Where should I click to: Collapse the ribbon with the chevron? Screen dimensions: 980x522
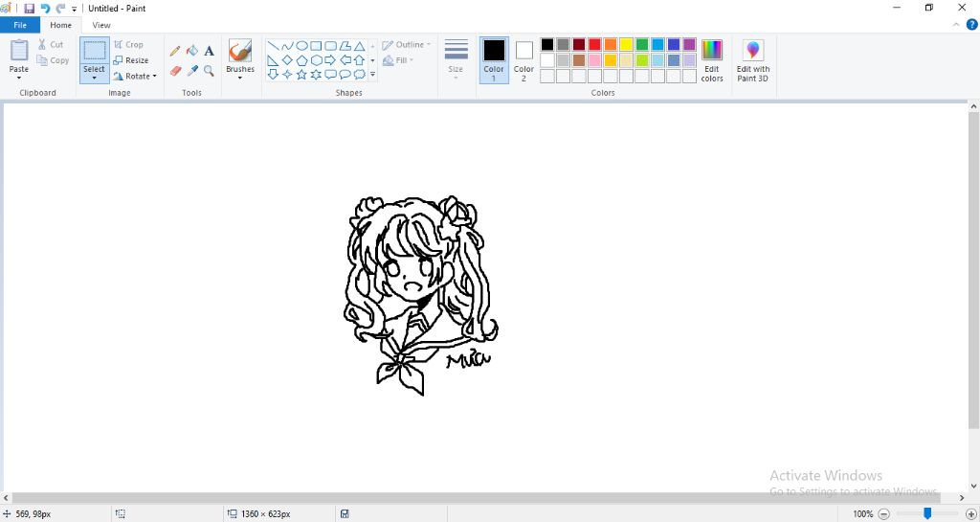click(956, 25)
